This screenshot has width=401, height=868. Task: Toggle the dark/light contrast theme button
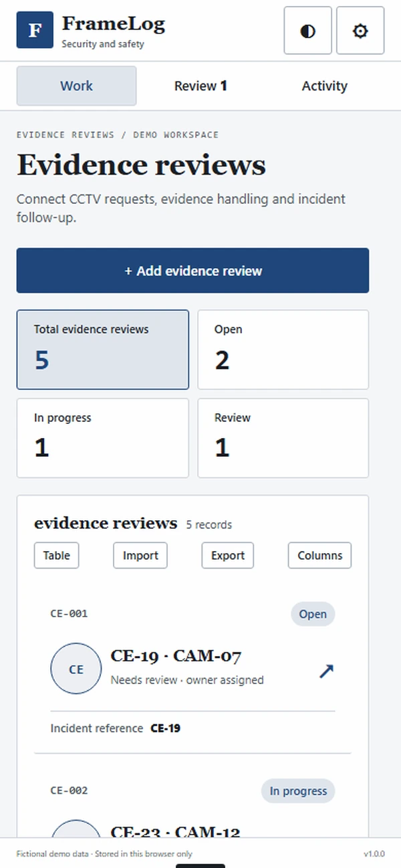[308, 31]
